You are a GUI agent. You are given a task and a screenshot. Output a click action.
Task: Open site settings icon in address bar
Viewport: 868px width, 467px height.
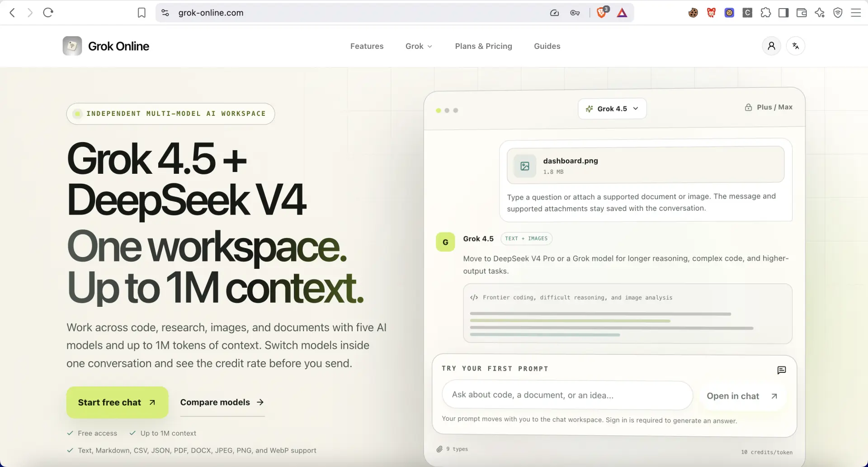[x=165, y=13]
